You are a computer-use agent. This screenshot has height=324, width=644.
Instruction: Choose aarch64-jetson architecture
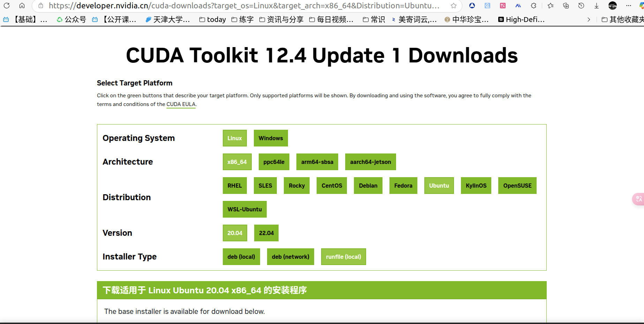(371, 162)
